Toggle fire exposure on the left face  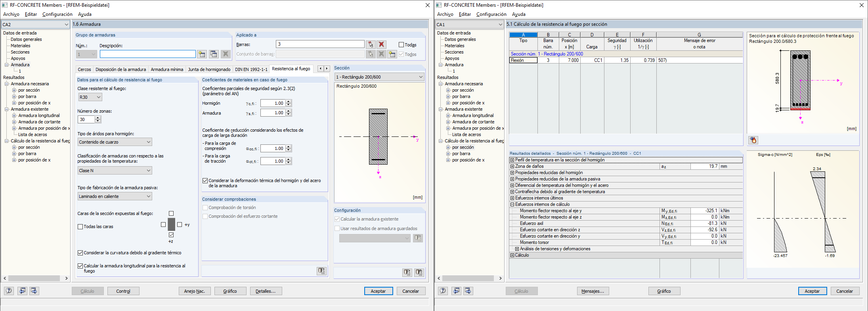pos(163,225)
